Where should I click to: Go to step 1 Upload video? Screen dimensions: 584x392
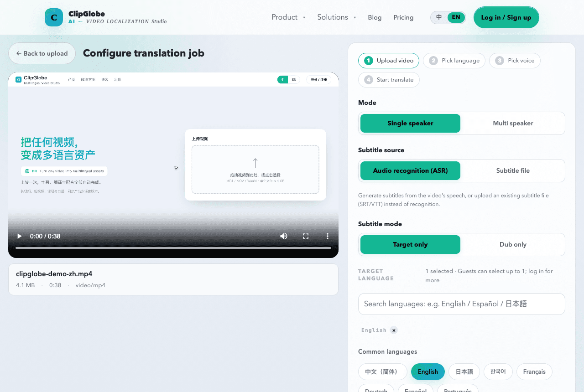click(x=389, y=60)
